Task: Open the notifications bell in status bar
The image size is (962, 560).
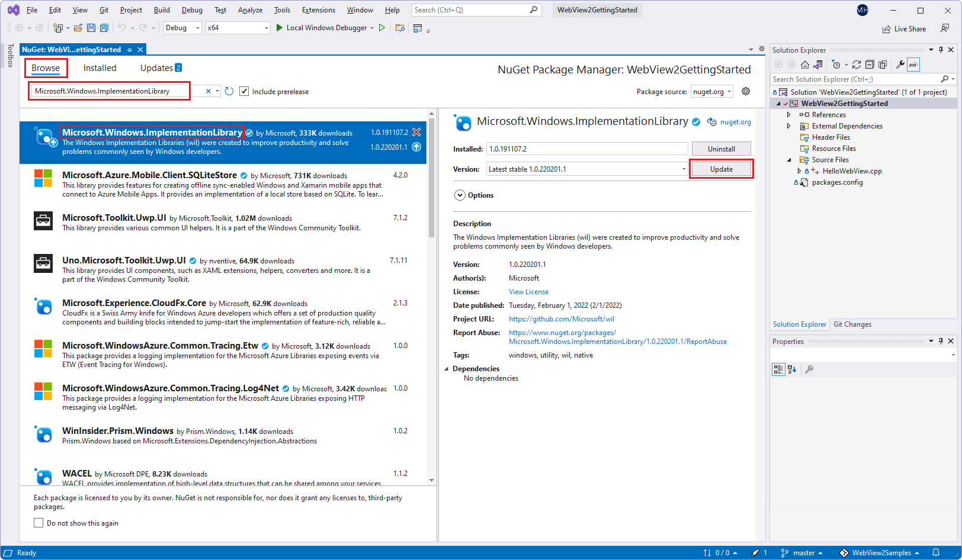Action: pyautogui.click(x=936, y=552)
